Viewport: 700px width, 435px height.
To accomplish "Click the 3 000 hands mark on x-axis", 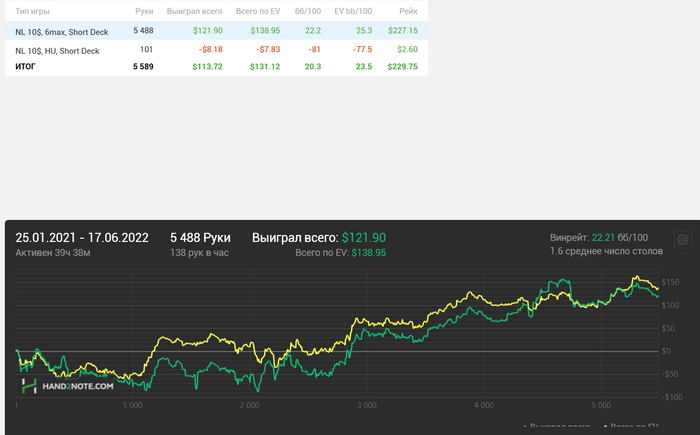I will coord(366,406).
